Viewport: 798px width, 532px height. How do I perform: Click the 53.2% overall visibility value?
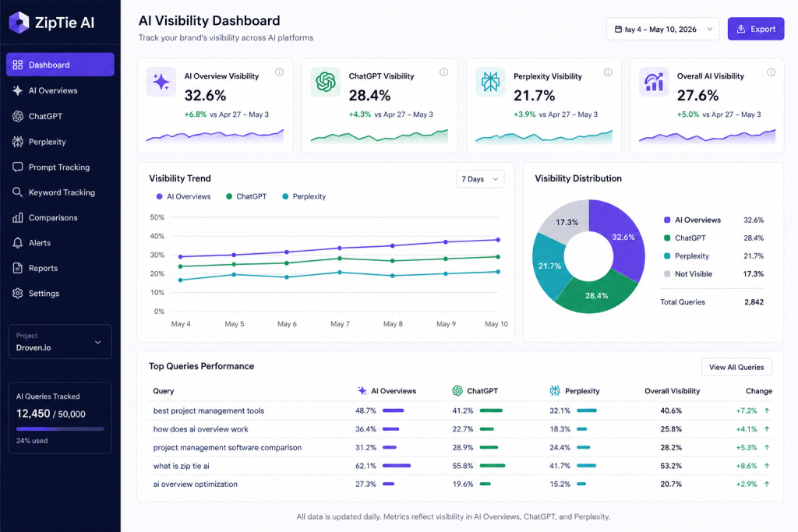pos(671,466)
